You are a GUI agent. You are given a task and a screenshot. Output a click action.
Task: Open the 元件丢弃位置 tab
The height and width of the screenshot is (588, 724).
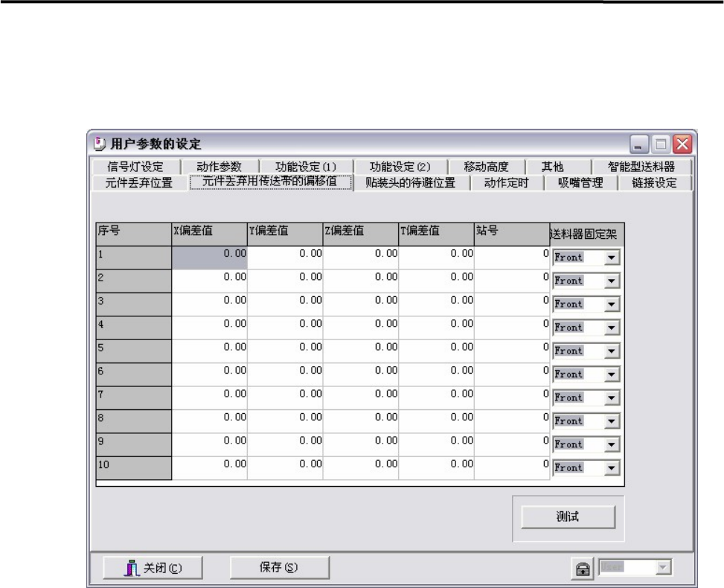coord(139,183)
